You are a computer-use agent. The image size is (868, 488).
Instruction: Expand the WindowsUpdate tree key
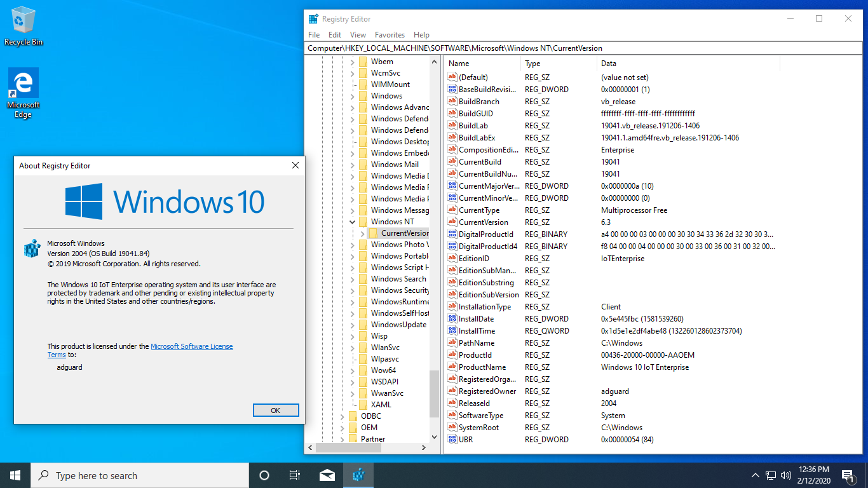(x=353, y=325)
